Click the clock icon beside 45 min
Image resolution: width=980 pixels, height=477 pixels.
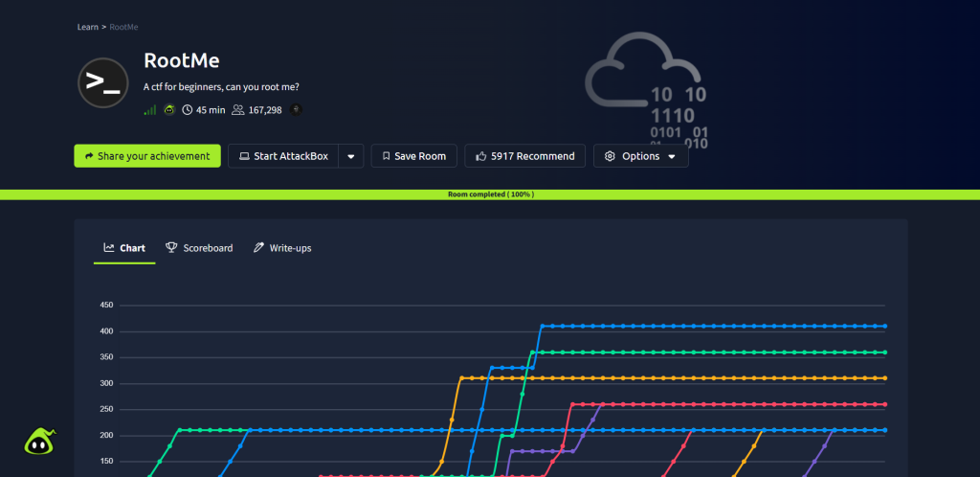(188, 110)
